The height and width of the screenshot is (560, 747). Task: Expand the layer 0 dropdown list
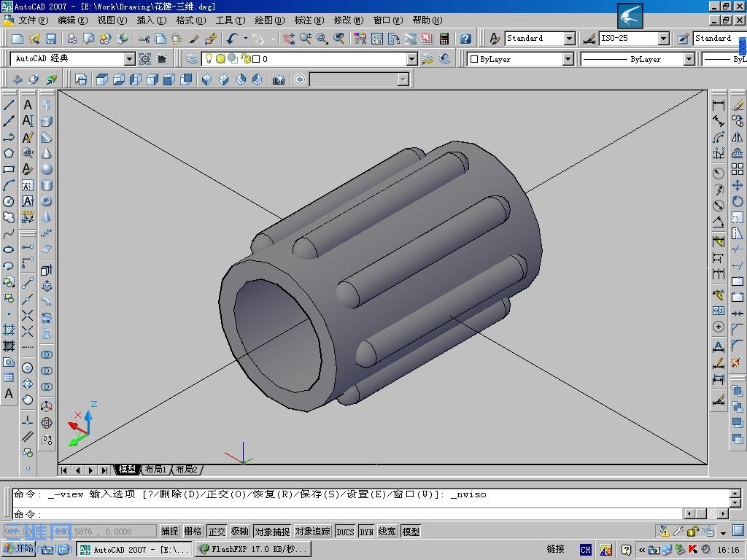[412, 59]
